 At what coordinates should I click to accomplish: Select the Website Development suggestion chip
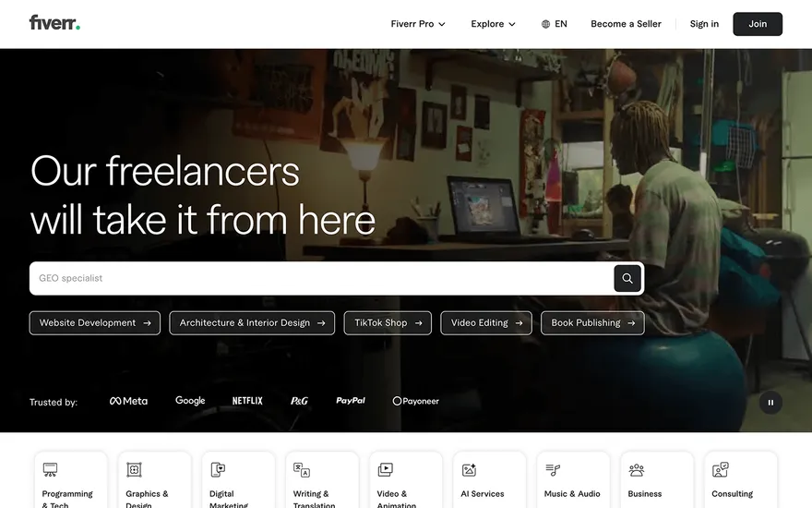[x=95, y=323]
